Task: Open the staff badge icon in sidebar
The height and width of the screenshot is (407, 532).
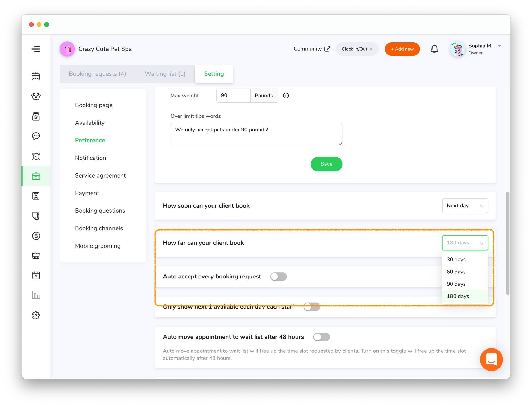Action: point(36,196)
